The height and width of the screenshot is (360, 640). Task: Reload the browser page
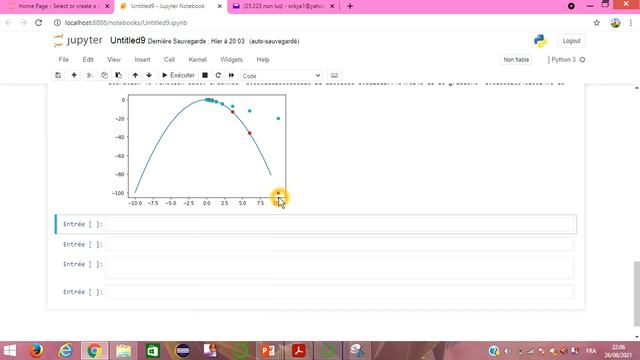(x=38, y=23)
